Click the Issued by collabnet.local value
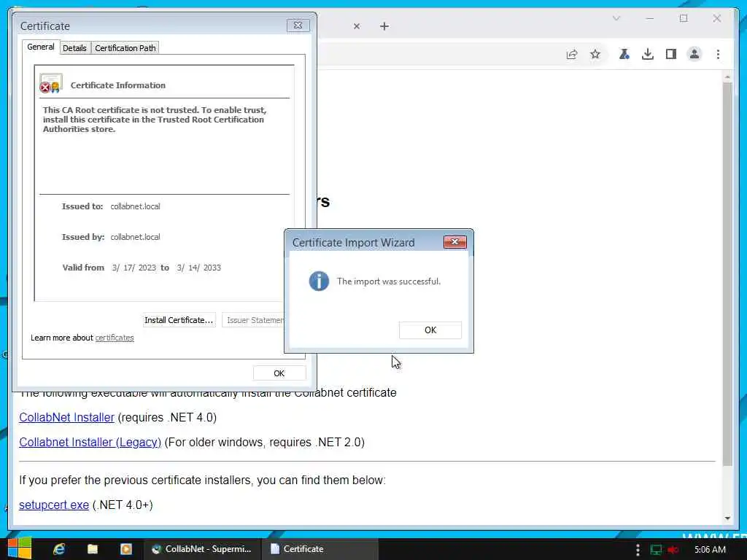 [x=135, y=237]
